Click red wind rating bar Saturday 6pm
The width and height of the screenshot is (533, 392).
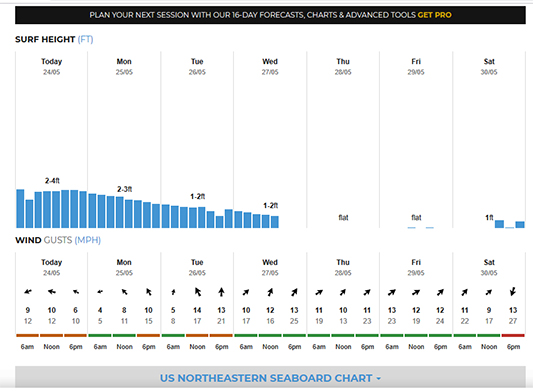[513, 336]
